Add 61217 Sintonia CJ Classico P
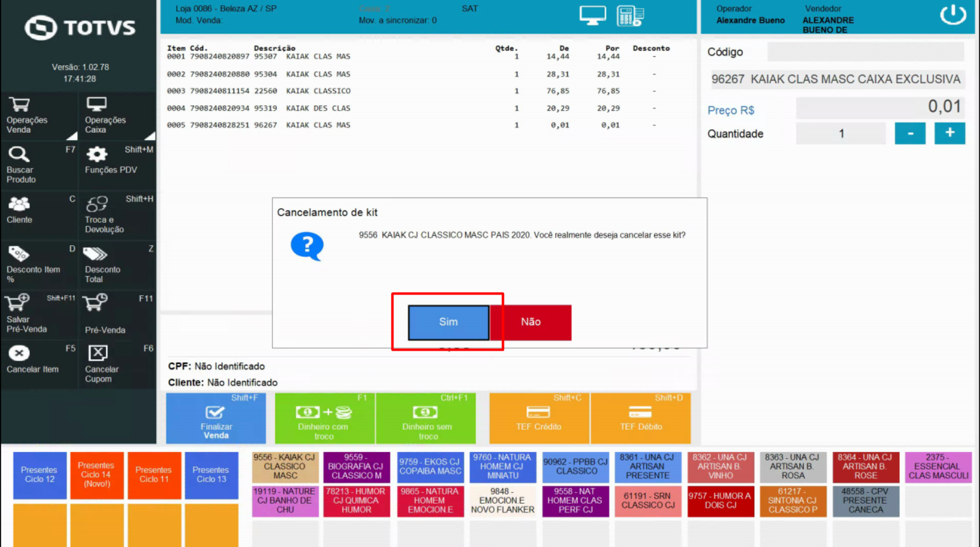 pos(793,501)
